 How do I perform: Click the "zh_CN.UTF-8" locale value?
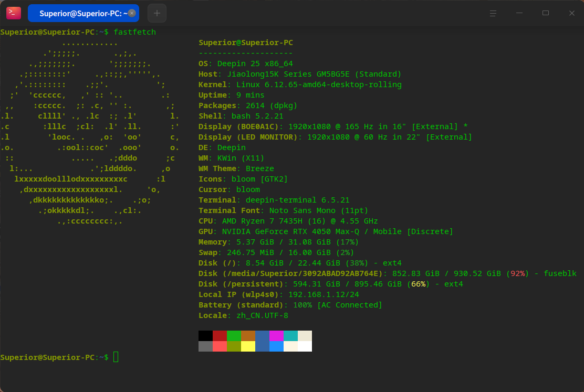[262, 315]
